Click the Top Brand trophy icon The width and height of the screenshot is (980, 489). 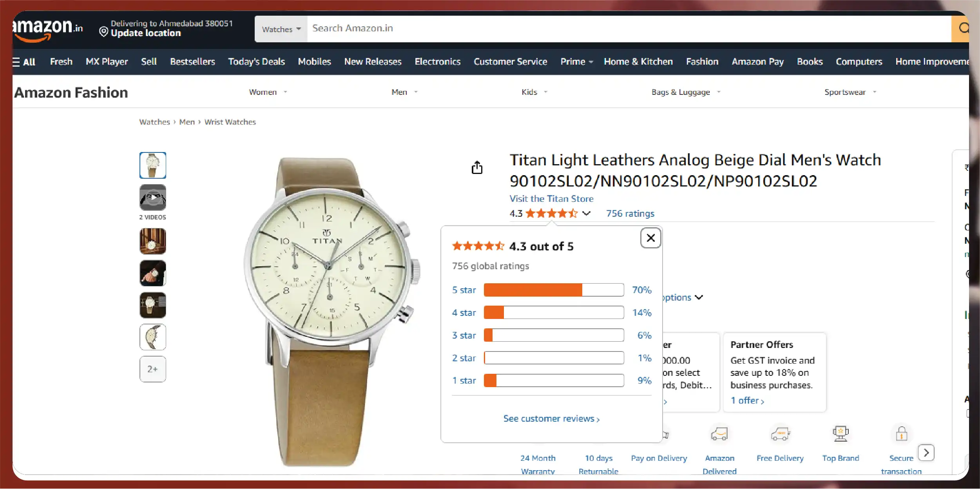point(841,434)
